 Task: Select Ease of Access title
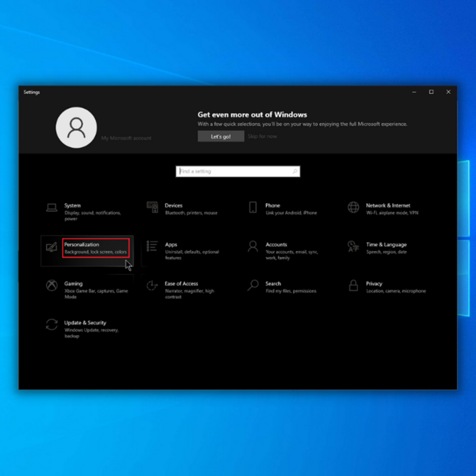click(x=181, y=284)
